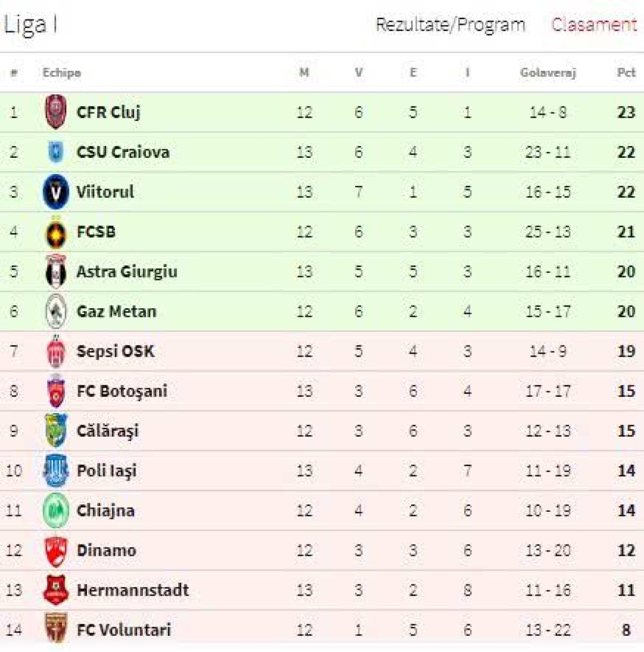Image resolution: width=644 pixels, height=652 pixels.
Task: Open the Gaz Metan team link
Action: 116,311
